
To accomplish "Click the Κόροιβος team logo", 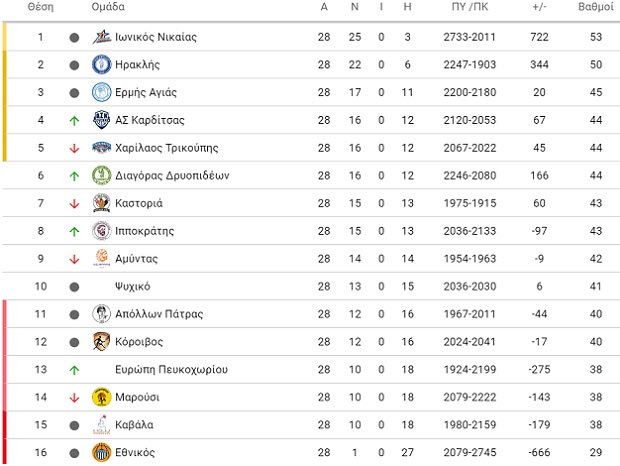I will click(101, 341).
